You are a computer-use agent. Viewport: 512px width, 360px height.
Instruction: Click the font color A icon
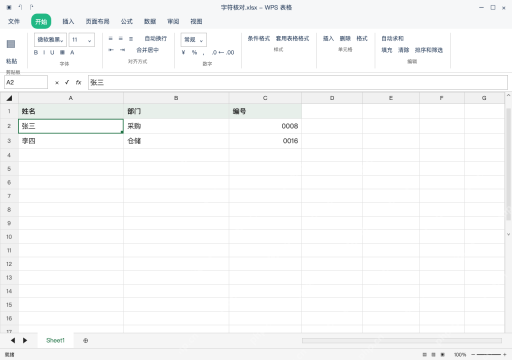(x=72, y=52)
